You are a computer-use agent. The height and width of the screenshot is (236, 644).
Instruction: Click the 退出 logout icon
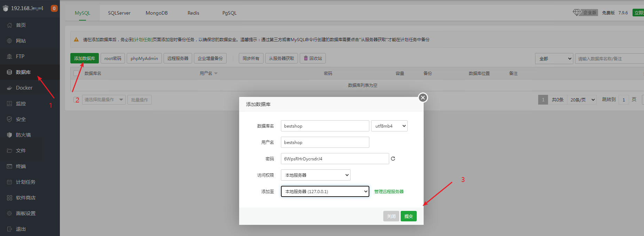click(x=9, y=229)
